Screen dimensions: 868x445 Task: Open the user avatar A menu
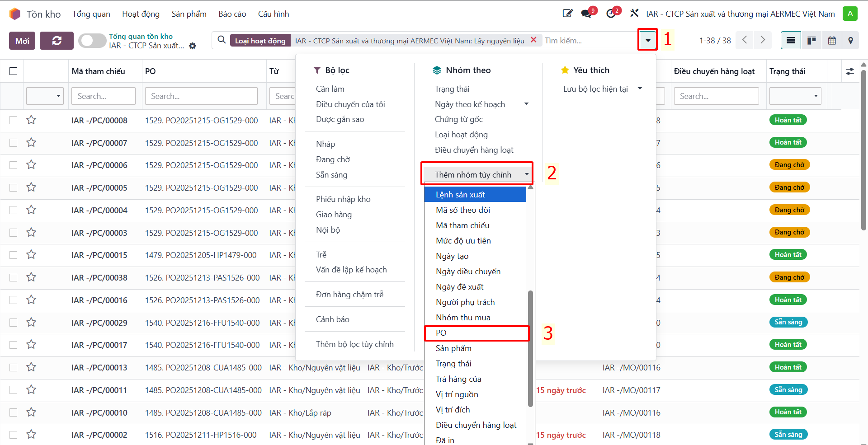(x=850, y=14)
